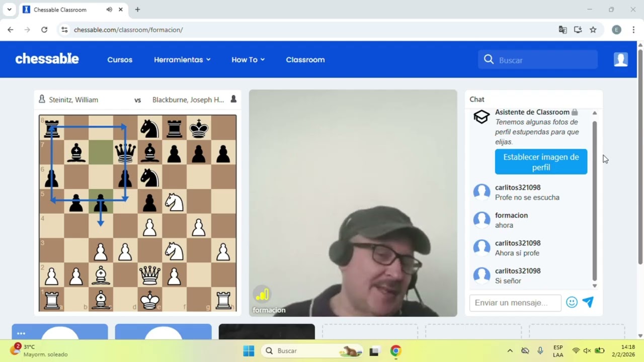The width and height of the screenshot is (644, 362).
Task: Expand the How To dropdown
Action: [x=248, y=60]
